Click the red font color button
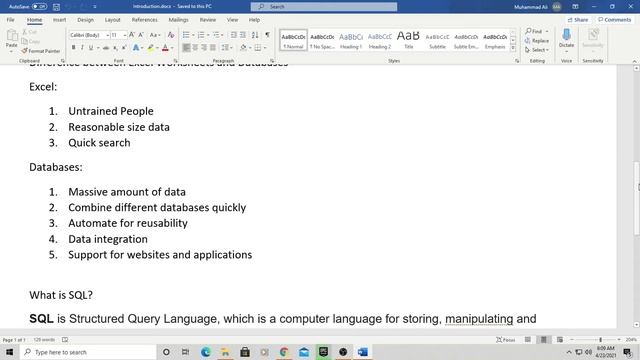Screen dimensions: 640x360 pyautogui.click(x=165, y=48)
